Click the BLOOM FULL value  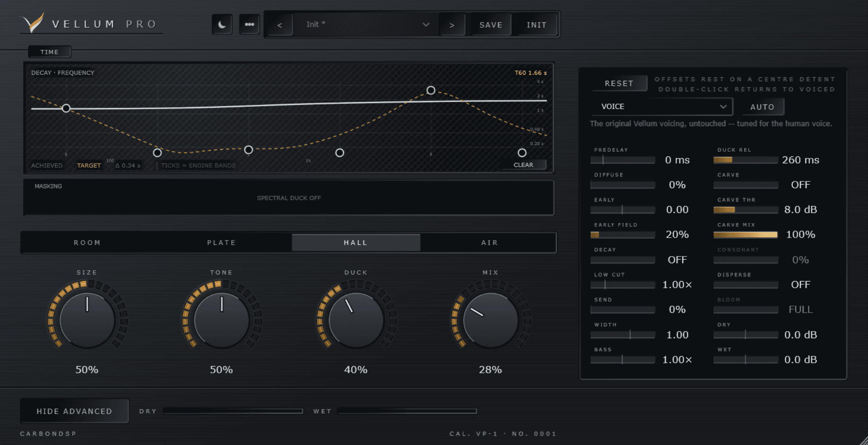point(800,310)
